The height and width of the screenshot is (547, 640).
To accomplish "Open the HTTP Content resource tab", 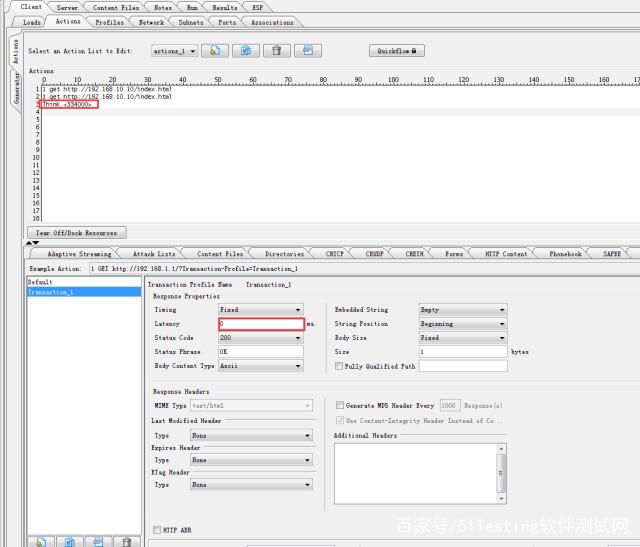I will point(506,254).
